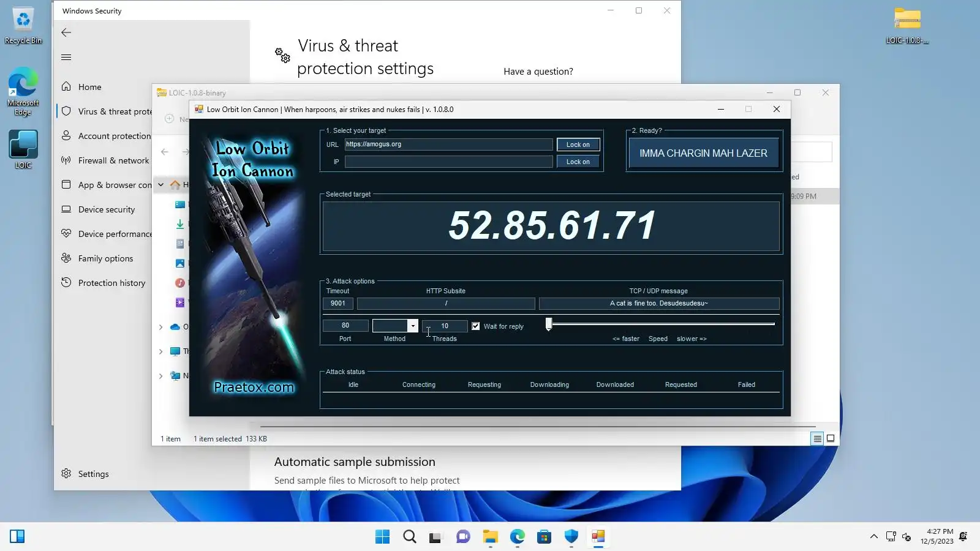This screenshot has height=551, width=980.
Task: Go back in Windows Security
Action: (x=66, y=32)
